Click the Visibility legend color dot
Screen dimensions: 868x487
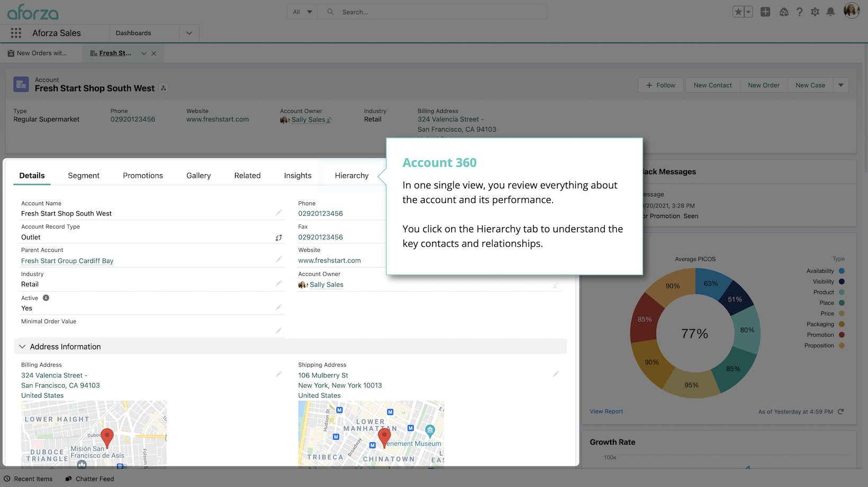[x=842, y=282]
